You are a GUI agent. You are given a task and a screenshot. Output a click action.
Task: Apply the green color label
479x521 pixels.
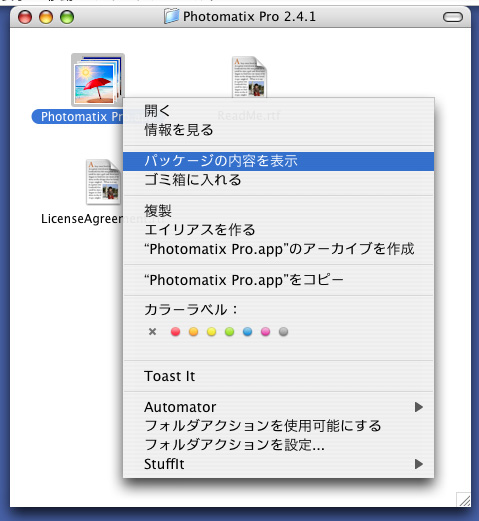click(229, 331)
